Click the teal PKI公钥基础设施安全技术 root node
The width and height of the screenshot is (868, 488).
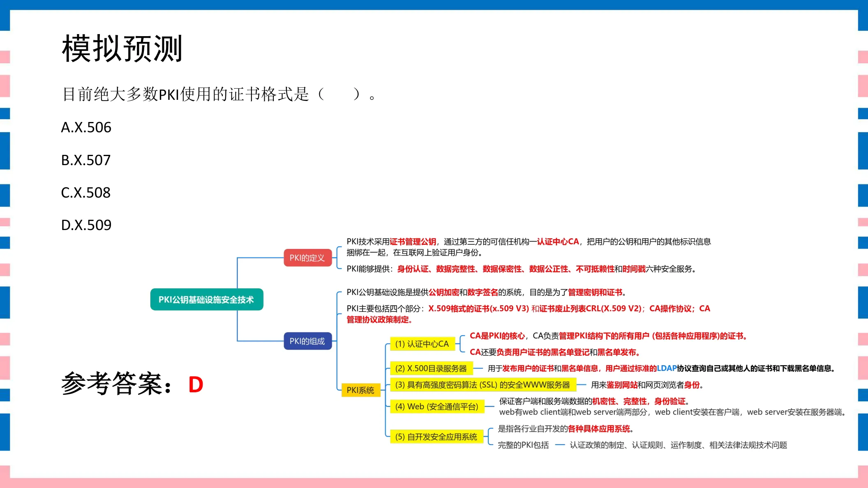pyautogui.click(x=207, y=299)
